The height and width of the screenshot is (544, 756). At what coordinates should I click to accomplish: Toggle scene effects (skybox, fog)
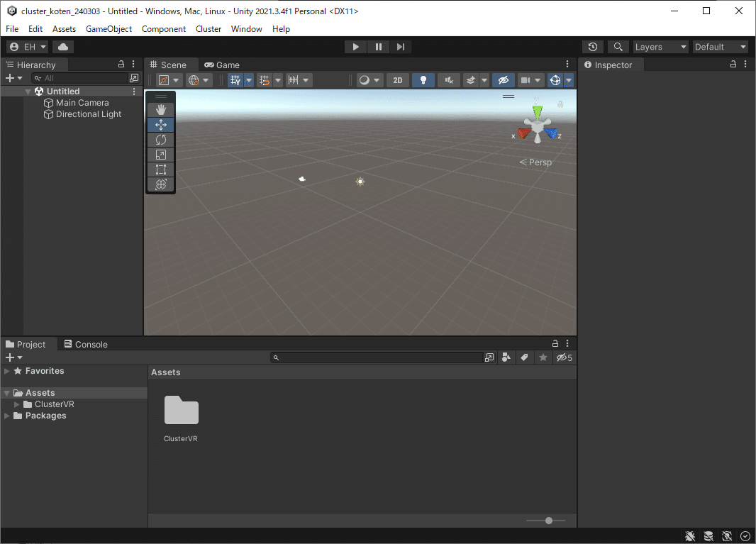[471, 80]
